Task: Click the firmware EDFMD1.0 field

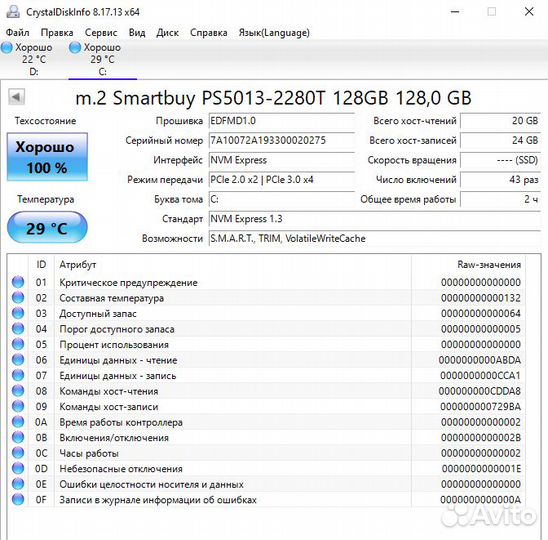Action: [x=282, y=121]
